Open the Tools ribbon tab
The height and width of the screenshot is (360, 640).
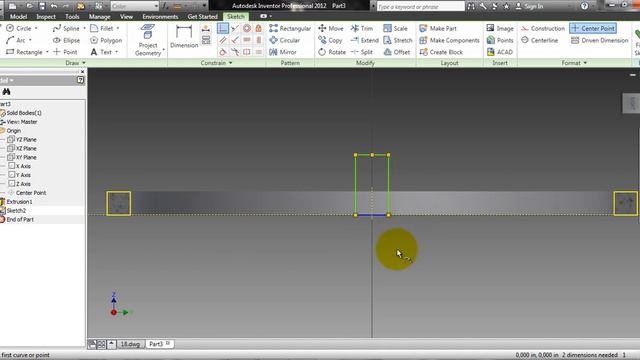(x=72, y=16)
